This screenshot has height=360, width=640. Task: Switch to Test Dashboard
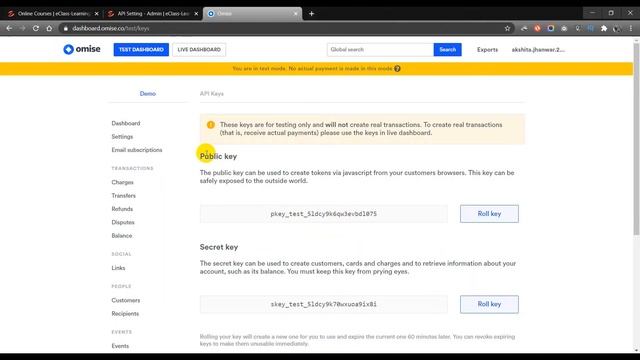coord(141,49)
